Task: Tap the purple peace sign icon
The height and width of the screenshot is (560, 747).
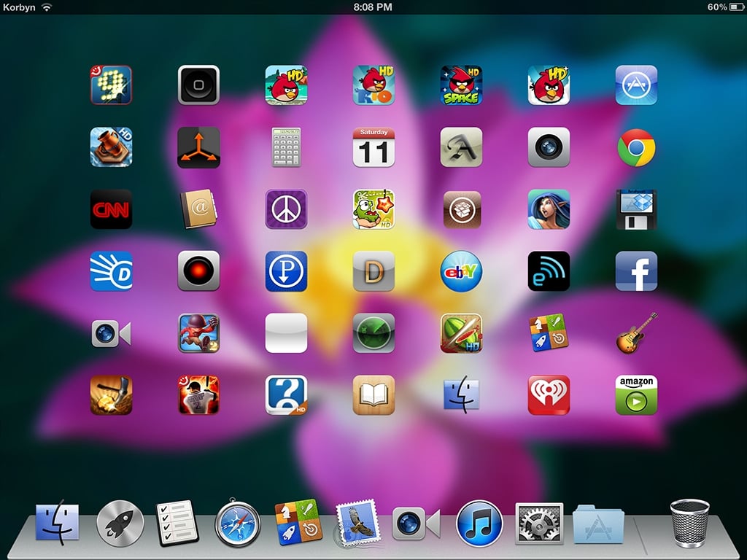Action: [286, 209]
